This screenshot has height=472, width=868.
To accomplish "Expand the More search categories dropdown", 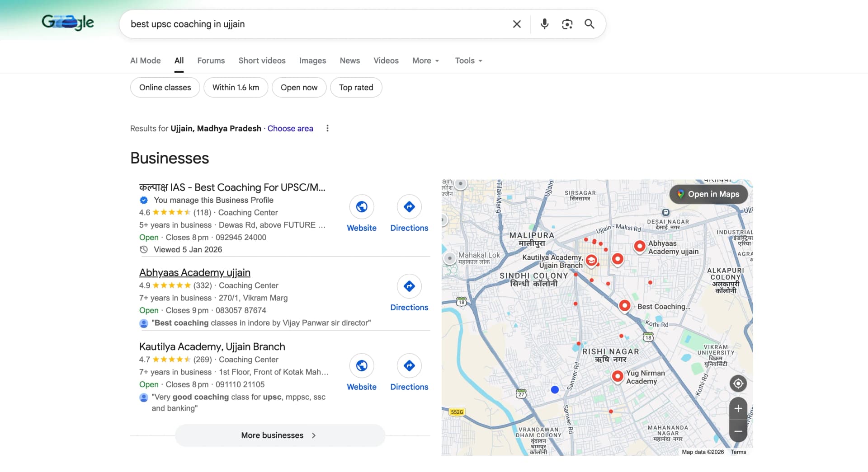I will pyautogui.click(x=426, y=61).
